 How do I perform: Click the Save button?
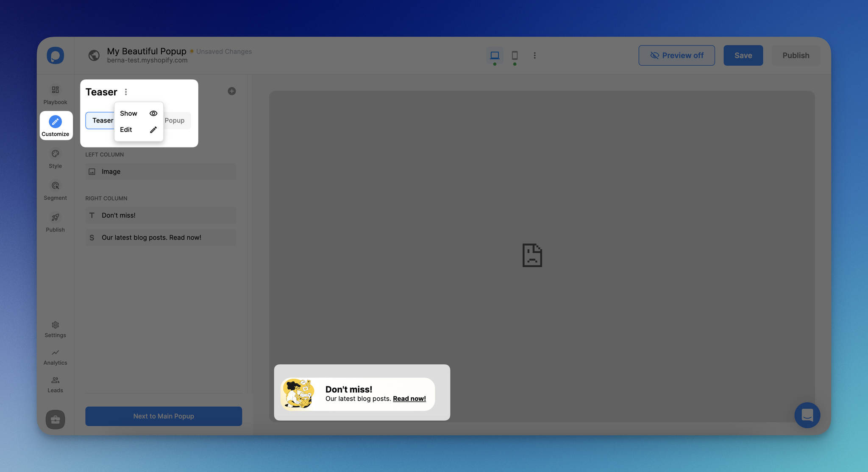743,55
